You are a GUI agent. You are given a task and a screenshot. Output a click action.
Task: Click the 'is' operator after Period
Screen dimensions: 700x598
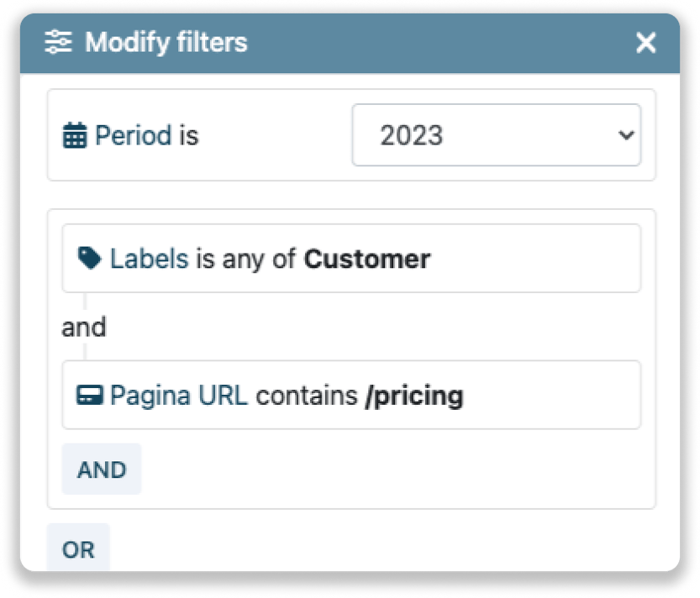point(188,135)
